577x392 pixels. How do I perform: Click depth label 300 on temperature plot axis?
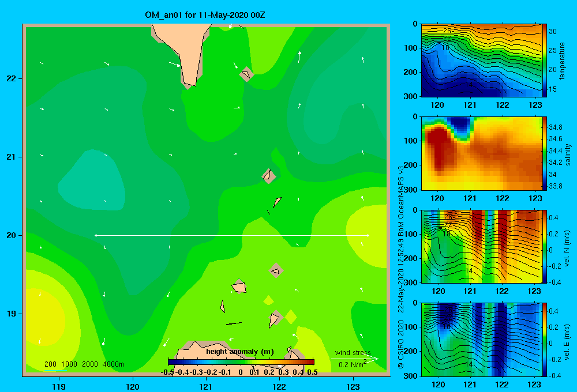[411, 96]
